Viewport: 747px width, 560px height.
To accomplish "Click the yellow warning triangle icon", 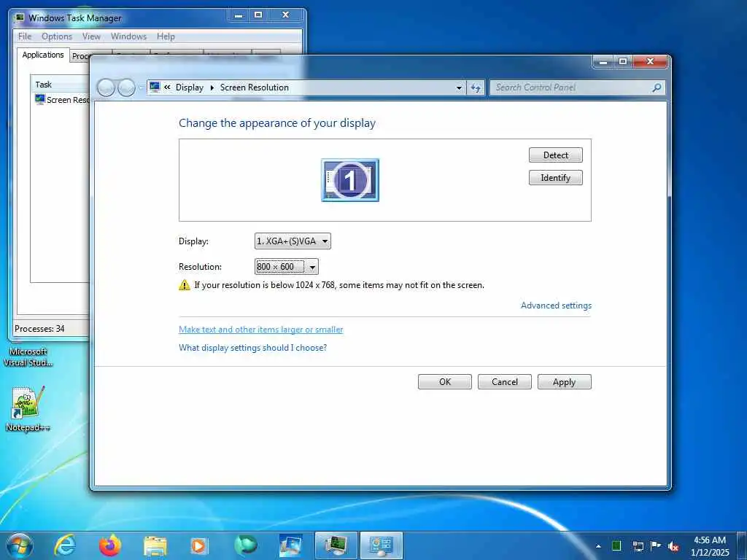I will [185, 285].
